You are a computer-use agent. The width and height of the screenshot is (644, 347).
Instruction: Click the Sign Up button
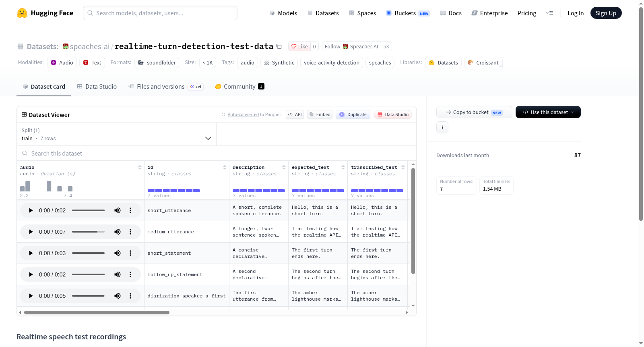(x=606, y=13)
